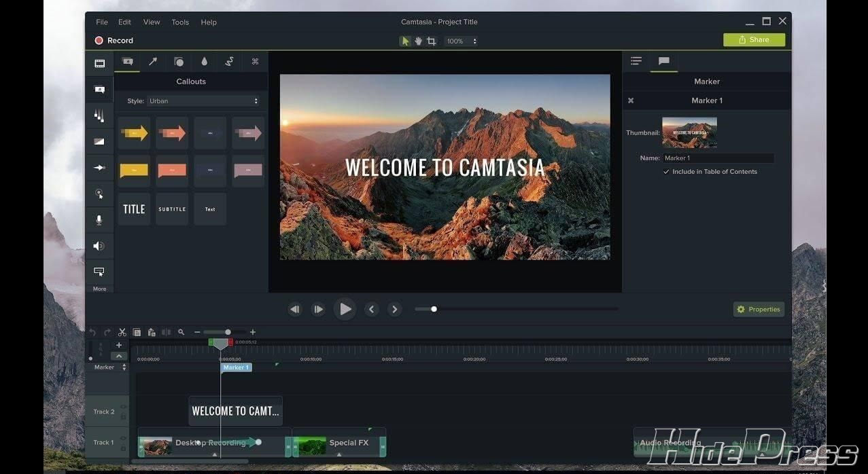
Task: Select the Pan hand tool
Action: point(418,41)
